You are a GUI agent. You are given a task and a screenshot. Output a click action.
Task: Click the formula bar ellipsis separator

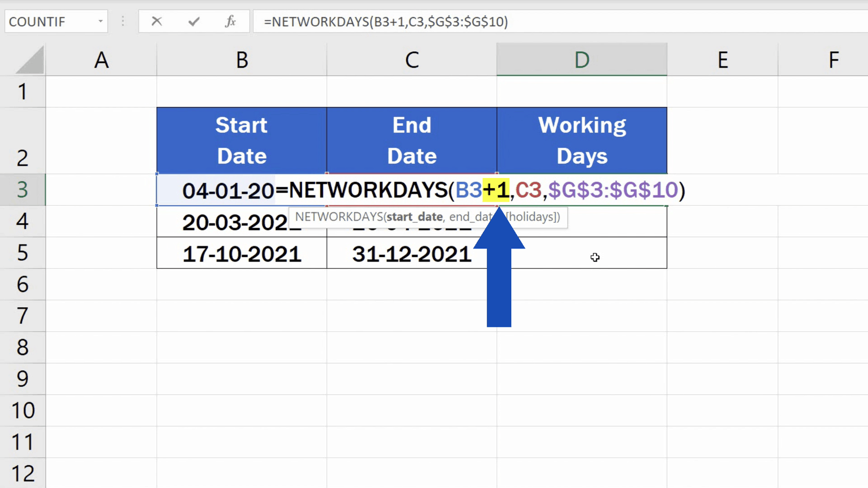click(123, 21)
